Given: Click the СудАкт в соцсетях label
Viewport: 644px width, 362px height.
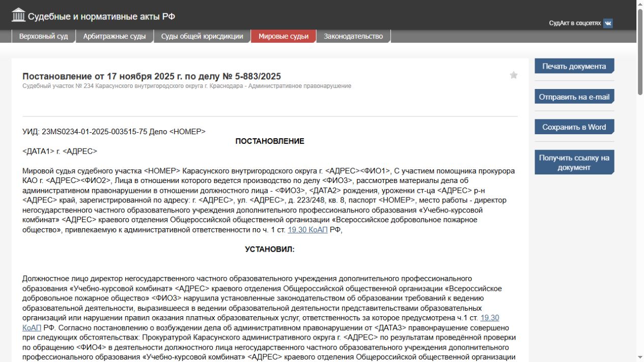Looking at the screenshot, I should pyautogui.click(x=575, y=23).
